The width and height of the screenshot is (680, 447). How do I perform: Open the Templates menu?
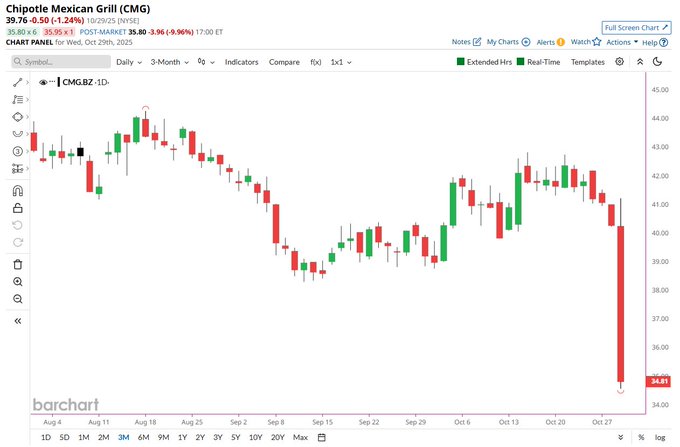[588, 62]
